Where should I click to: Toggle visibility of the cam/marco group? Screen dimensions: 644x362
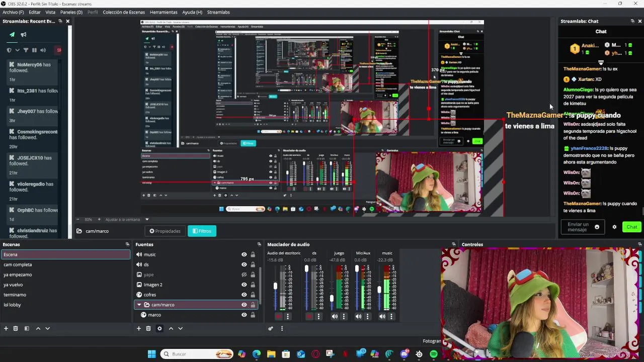(244, 305)
